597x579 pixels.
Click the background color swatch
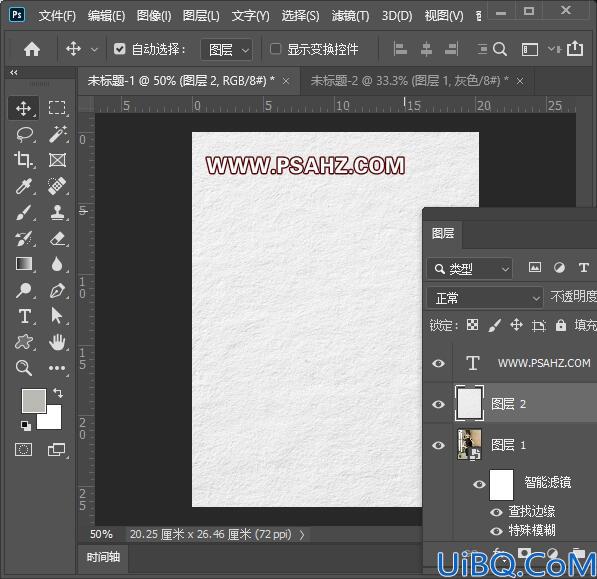coord(54,422)
